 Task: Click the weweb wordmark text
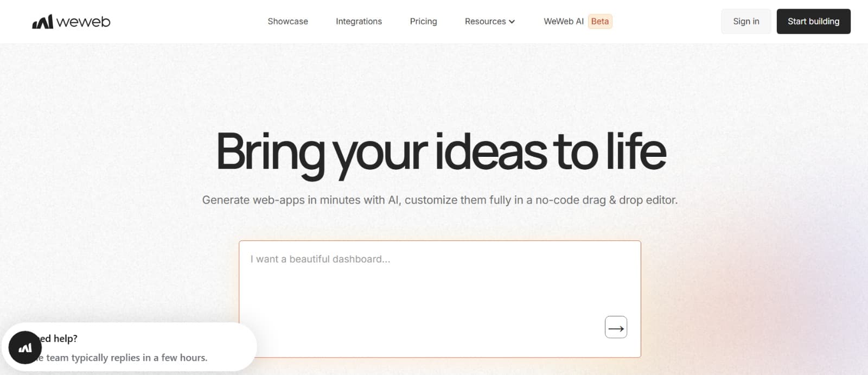pyautogui.click(x=83, y=22)
